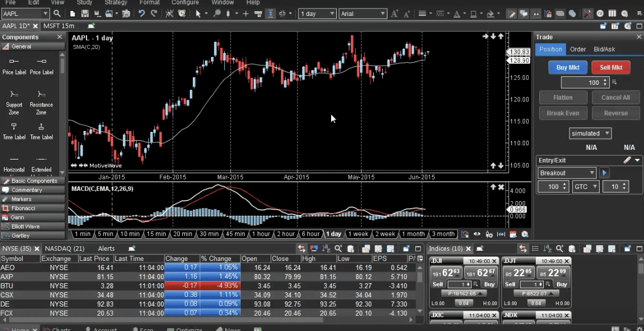Select the crosshair cursor tool
The height and width of the screenshot is (331, 644).
click(246, 14)
